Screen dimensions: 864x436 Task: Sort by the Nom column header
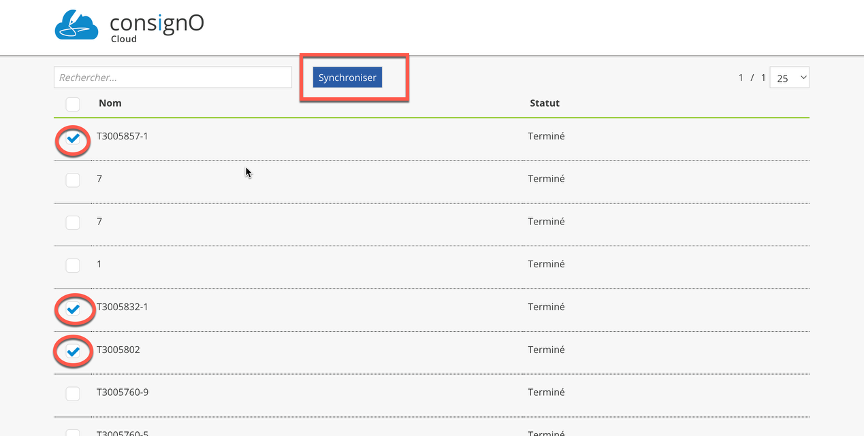pyautogui.click(x=110, y=103)
